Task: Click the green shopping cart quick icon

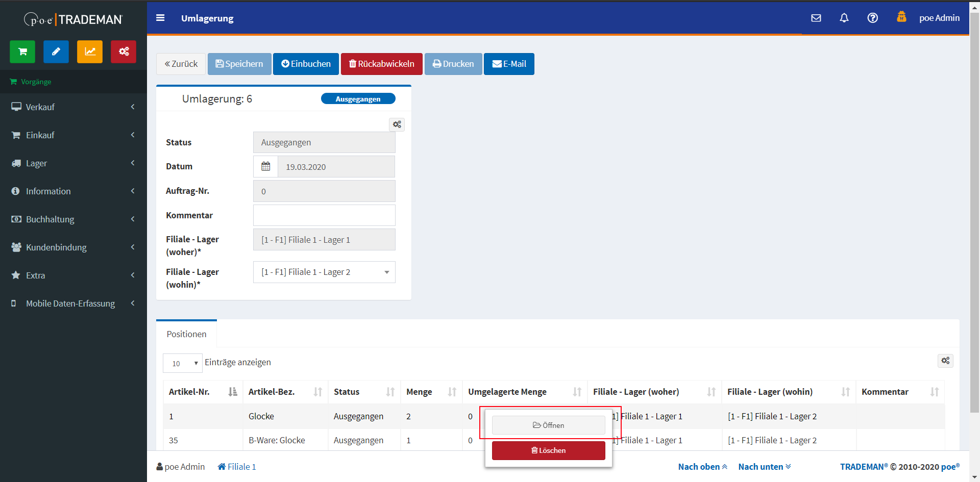Action: (22, 52)
